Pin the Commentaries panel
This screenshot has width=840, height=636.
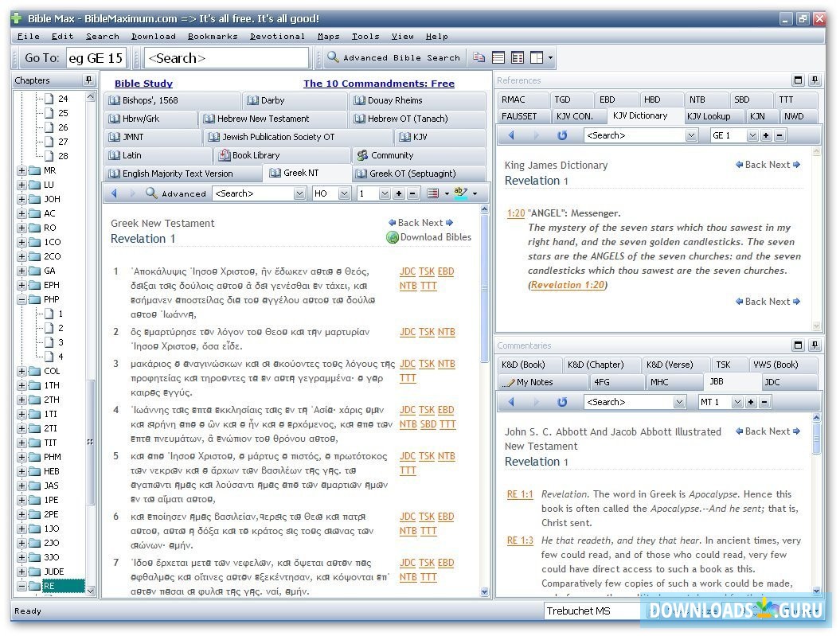(x=815, y=345)
